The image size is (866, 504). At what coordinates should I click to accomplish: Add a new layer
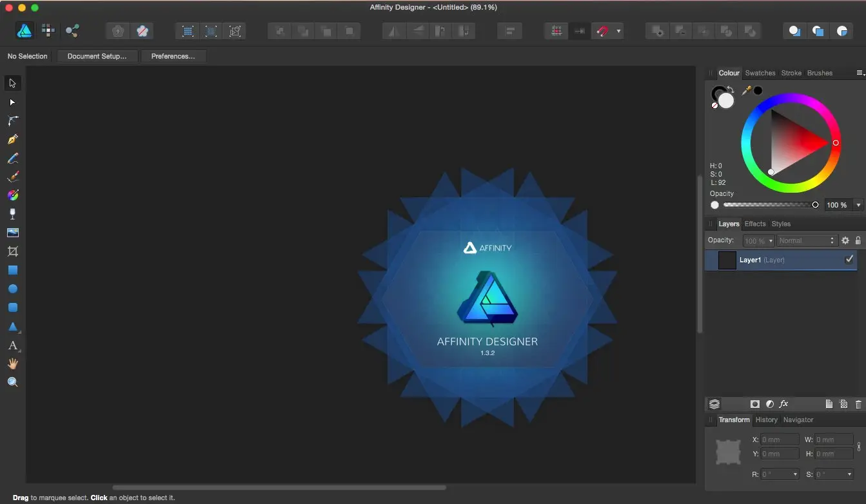[x=829, y=404]
